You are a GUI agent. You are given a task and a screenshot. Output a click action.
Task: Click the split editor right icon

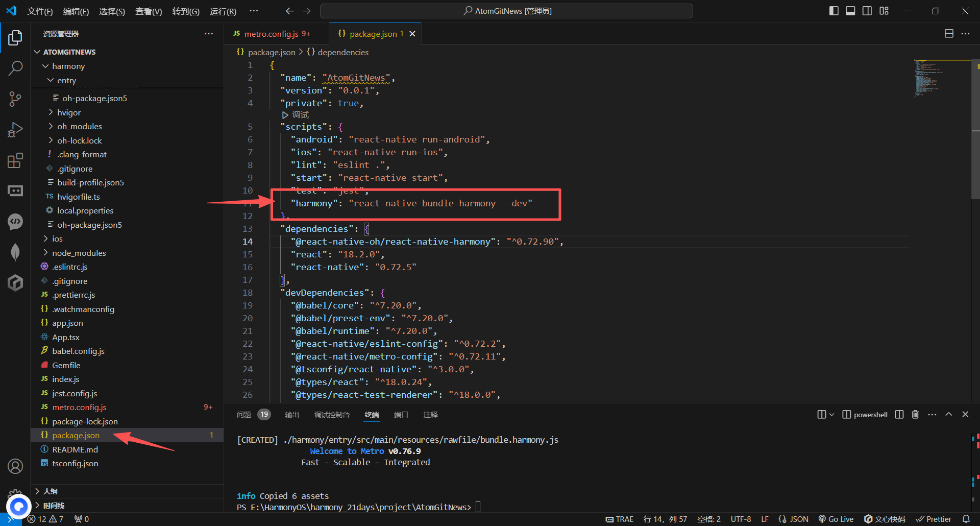[949, 34]
